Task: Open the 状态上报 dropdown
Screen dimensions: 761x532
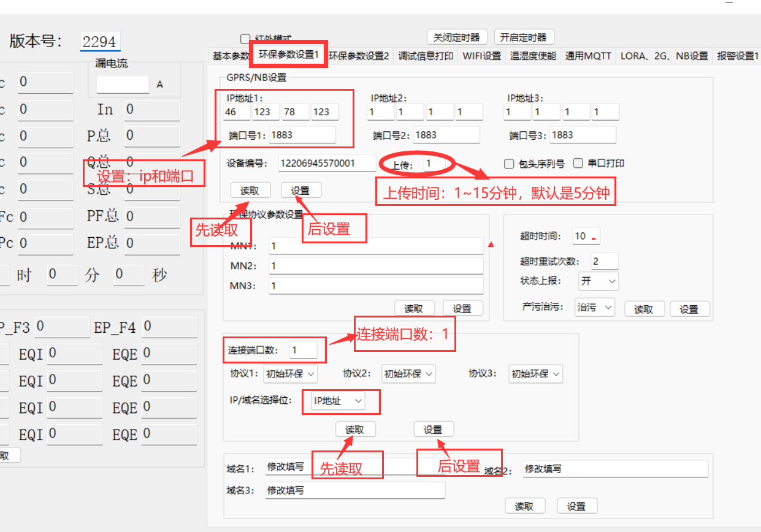Action: 598,281
